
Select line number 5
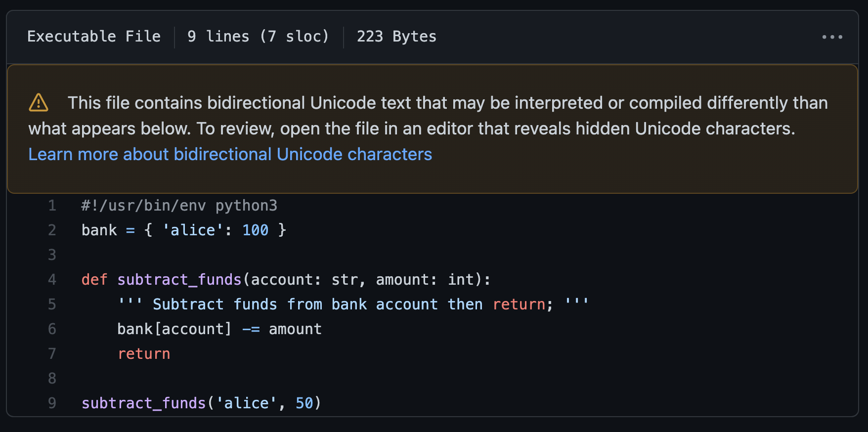(x=52, y=304)
